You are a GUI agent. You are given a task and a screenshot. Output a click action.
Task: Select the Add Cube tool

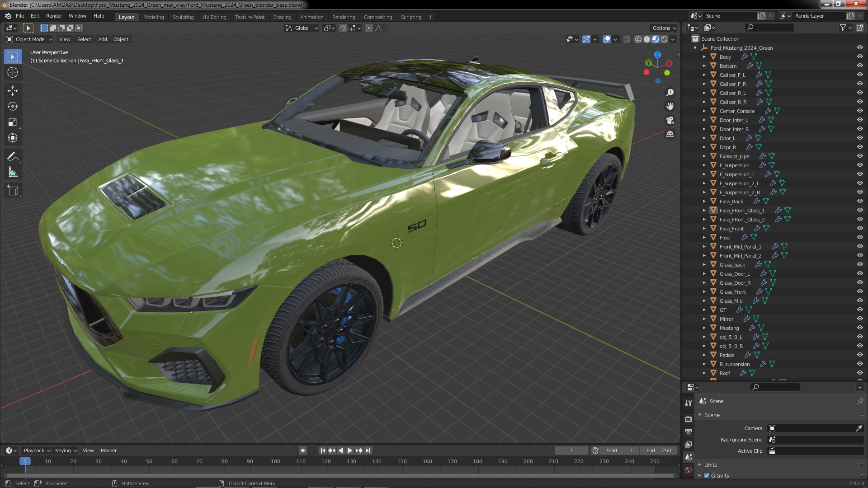click(x=13, y=191)
